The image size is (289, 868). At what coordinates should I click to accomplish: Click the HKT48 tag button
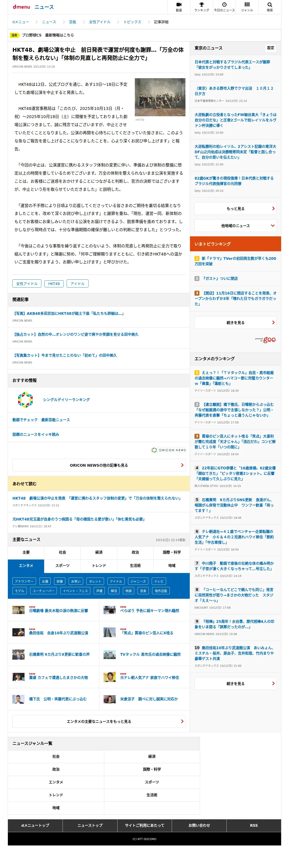pos(54,283)
